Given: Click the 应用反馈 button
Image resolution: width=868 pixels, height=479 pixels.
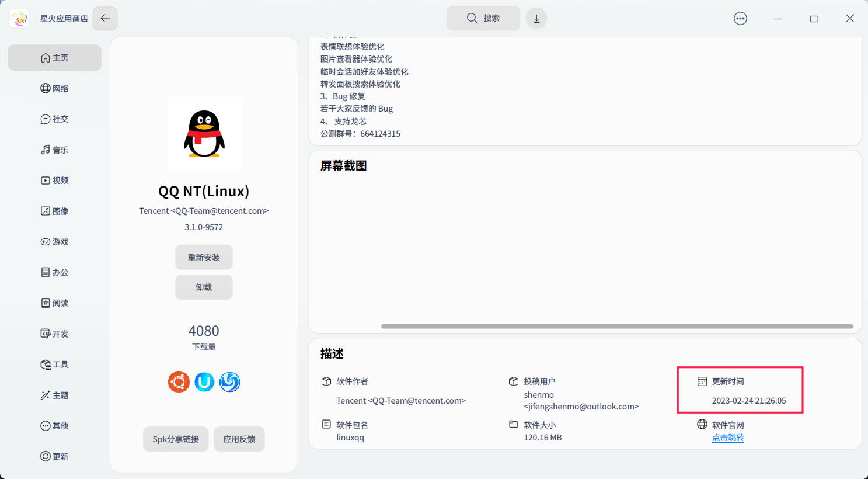Looking at the screenshot, I should pos(239,439).
